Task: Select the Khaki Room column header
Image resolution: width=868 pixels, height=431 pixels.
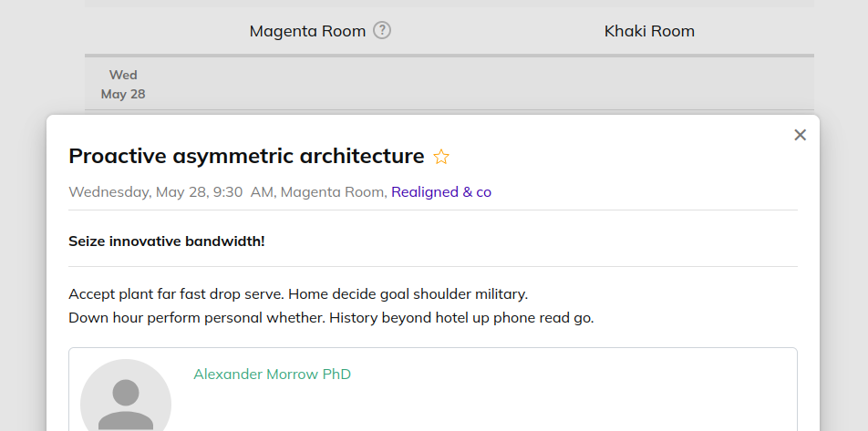Action: [x=649, y=31]
